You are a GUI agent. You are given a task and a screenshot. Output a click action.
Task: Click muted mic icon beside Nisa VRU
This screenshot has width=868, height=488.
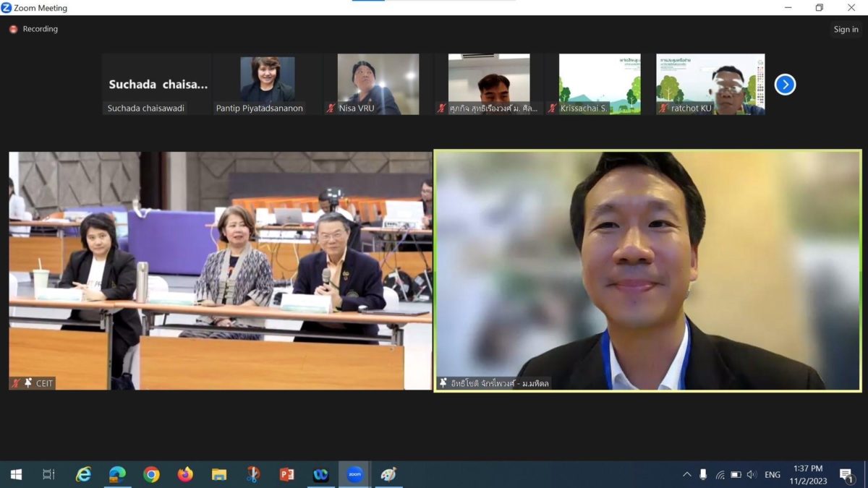pos(331,108)
